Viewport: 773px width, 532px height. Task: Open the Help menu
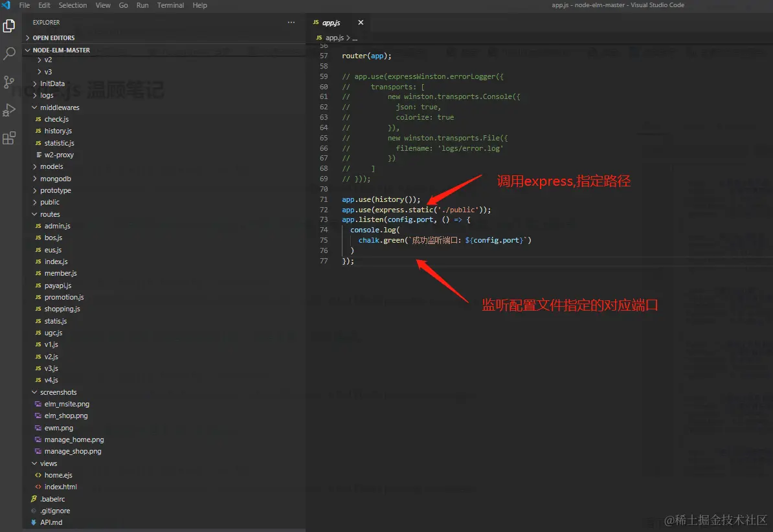click(x=199, y=5)
